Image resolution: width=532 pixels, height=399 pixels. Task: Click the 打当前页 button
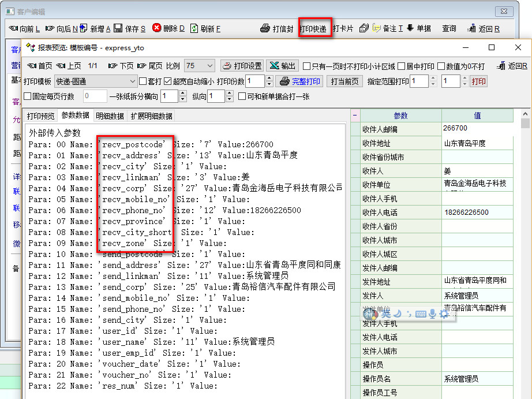pos(344,81)
